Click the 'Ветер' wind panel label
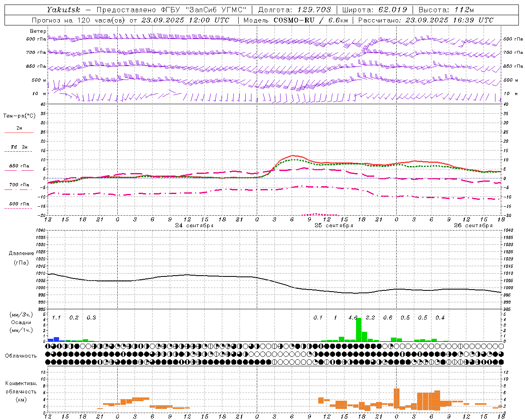Image resolution: width=525 pixels, height=420 pixels. 38,31
